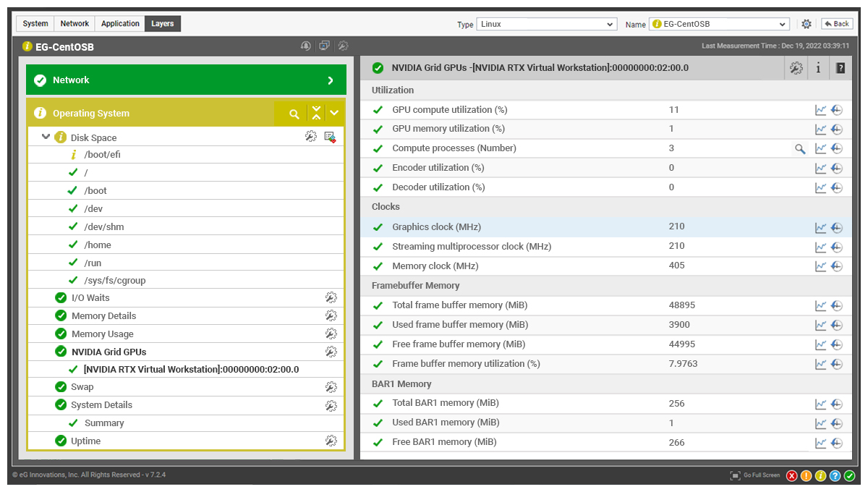Select the /home disk partition
The image size is (868, 492).
point(98,245)
